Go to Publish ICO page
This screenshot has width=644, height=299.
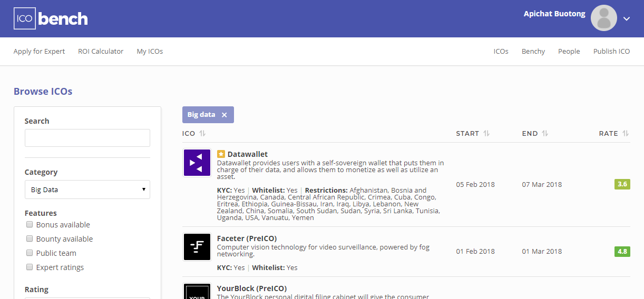pos(612,52)
